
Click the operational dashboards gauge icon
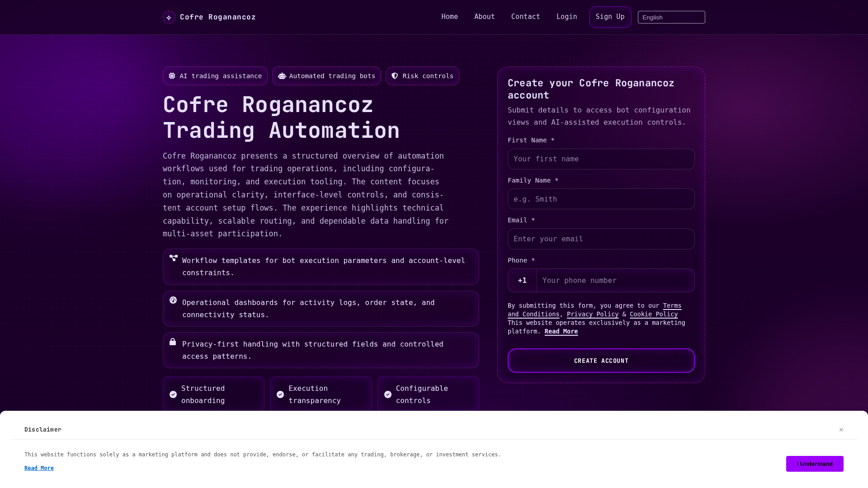point(173,300)
